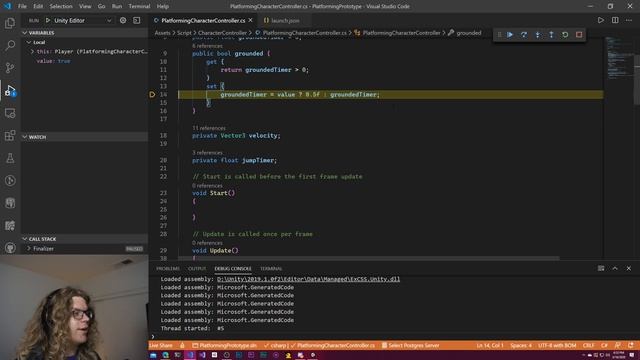
Task: Open the View menu
Action: pyautogui.click(x=85, y=6)
